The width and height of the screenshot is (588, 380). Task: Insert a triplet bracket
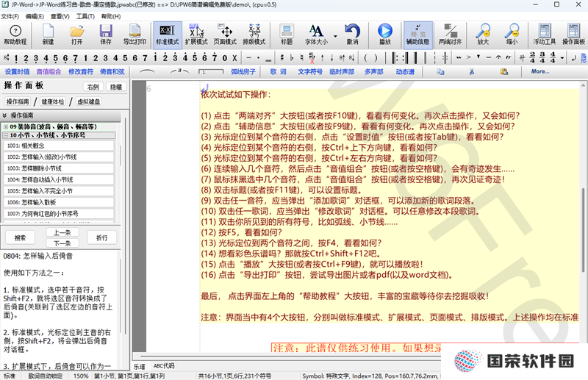point(179,71)
